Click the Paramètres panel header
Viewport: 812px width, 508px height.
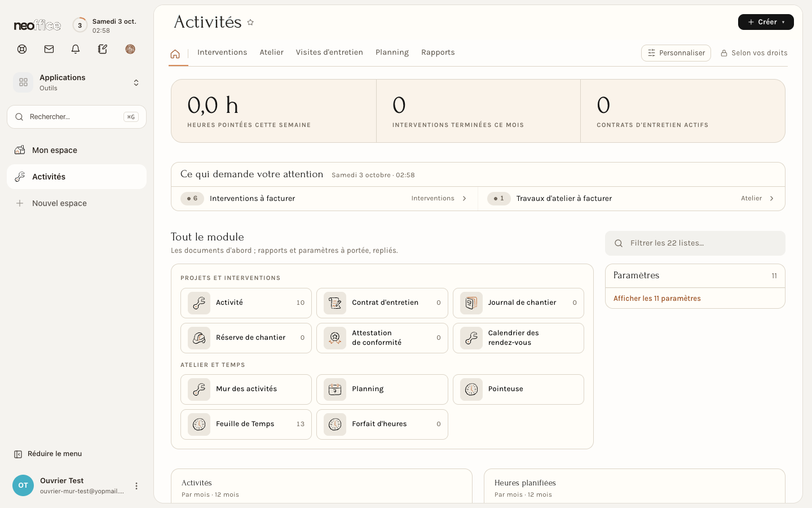click(695, 276)
